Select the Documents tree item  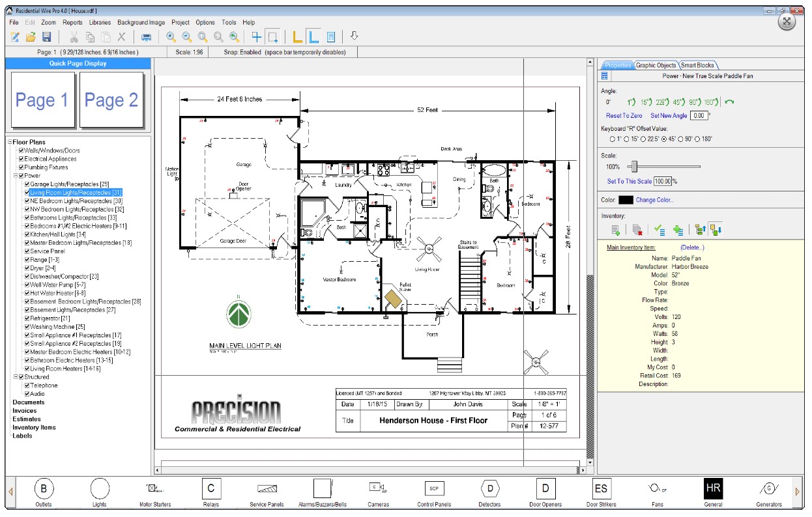(29, 402)
